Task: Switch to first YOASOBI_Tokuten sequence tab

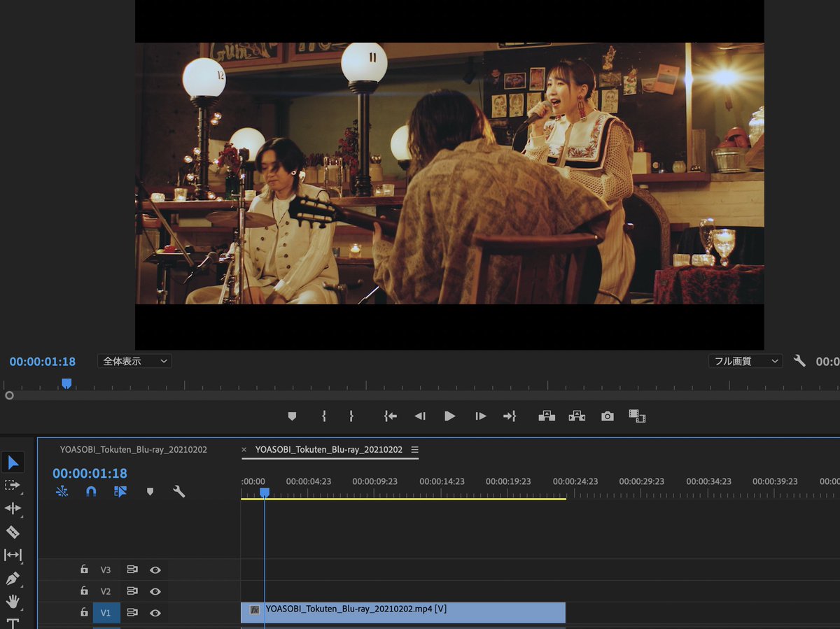Action: (x=133, y=449)
